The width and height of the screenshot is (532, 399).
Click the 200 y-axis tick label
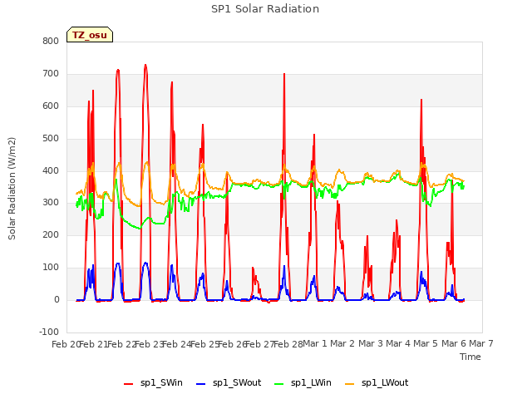(51, 234)
